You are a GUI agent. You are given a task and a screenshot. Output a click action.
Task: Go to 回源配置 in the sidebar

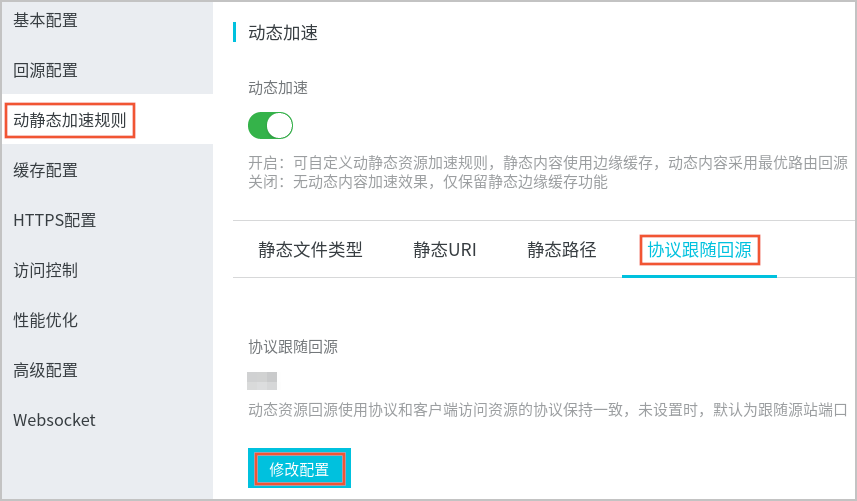coord(45,70)
